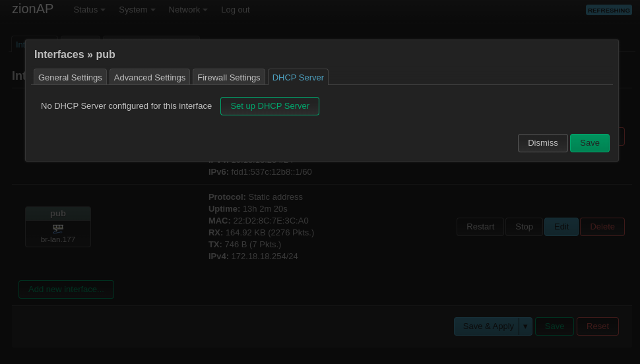
Task: Open the Advanced Settings tab
Action: (x=150, y=77)
